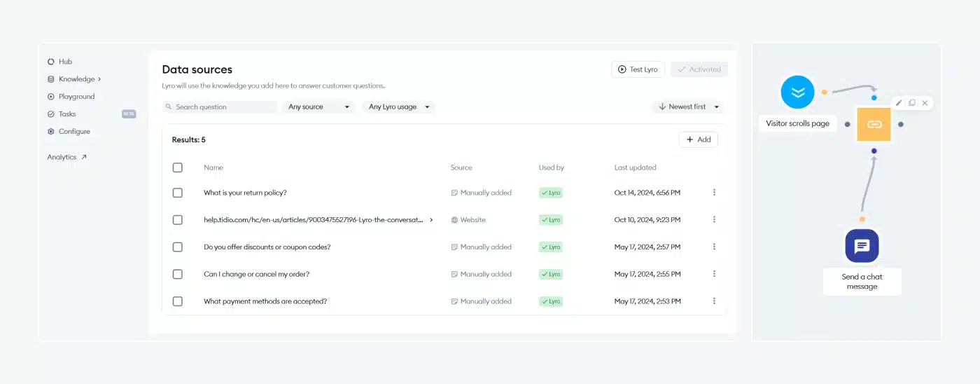Check the discounts or coupon codes checkbox

[178, 247]
